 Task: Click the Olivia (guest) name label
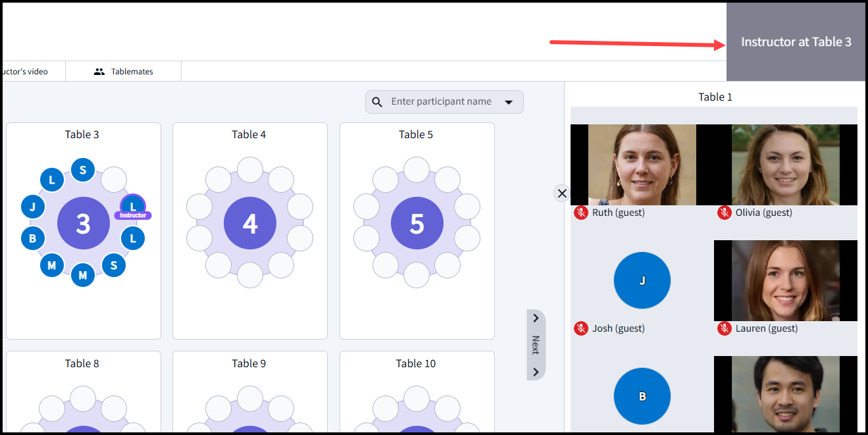click(x=764, y=213)
